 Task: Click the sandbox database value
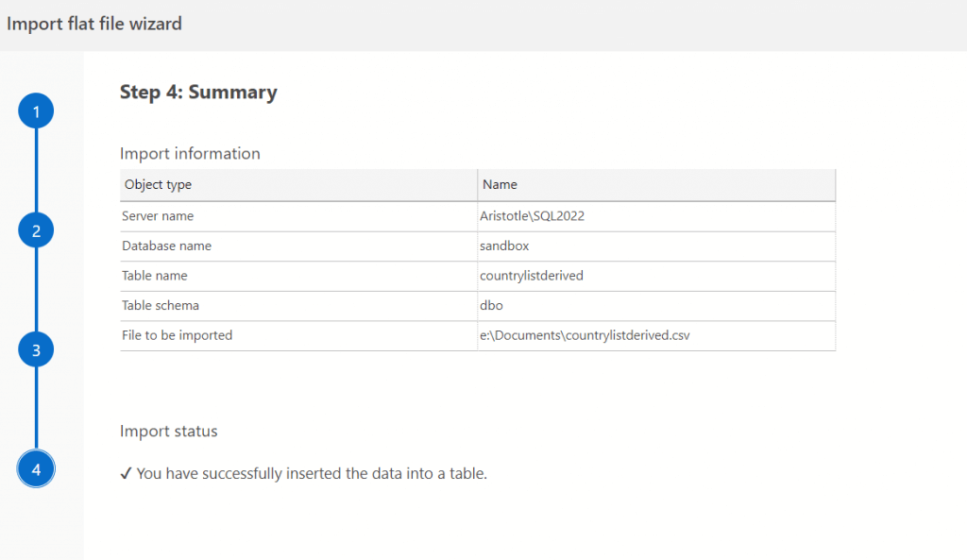click(504, 246)
